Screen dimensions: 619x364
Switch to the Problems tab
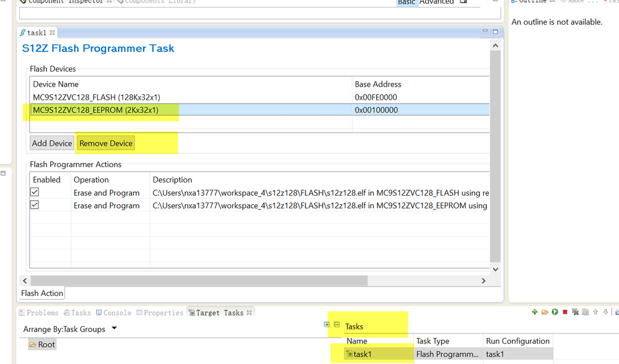pos(38,313)
